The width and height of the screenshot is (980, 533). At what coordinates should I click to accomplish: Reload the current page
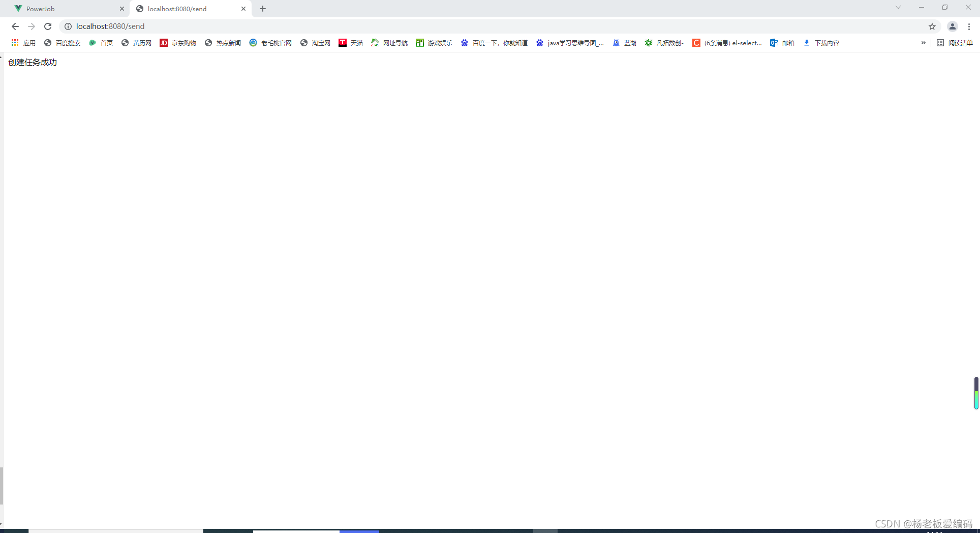tap(48, 26)
